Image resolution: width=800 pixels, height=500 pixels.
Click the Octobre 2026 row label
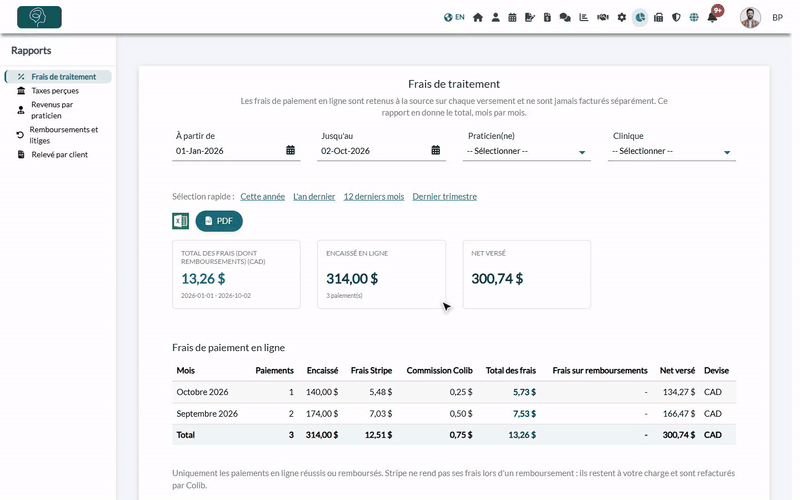pos(202,392)
